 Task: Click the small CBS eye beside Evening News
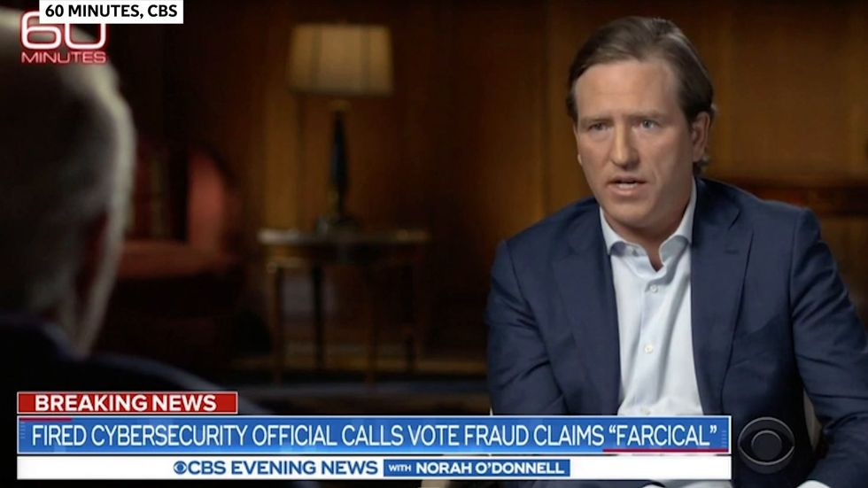tap(180, 469)
